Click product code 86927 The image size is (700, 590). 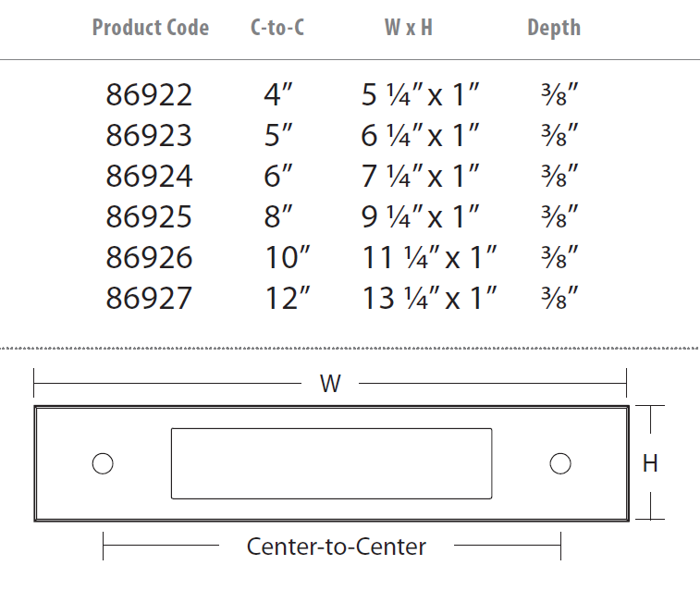[149, 298]
